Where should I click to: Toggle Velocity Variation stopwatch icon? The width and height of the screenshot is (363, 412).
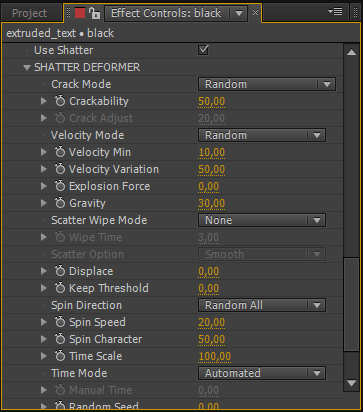[x=60, y=169]
